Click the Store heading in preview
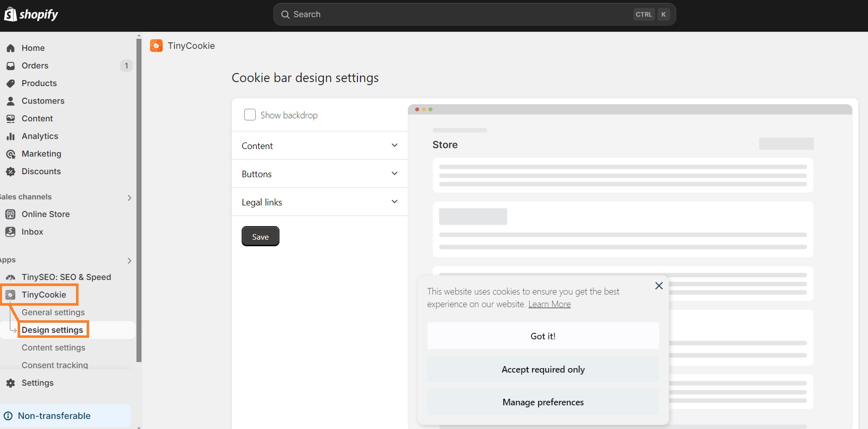868x429 pixels. click(x=445, y=145)
